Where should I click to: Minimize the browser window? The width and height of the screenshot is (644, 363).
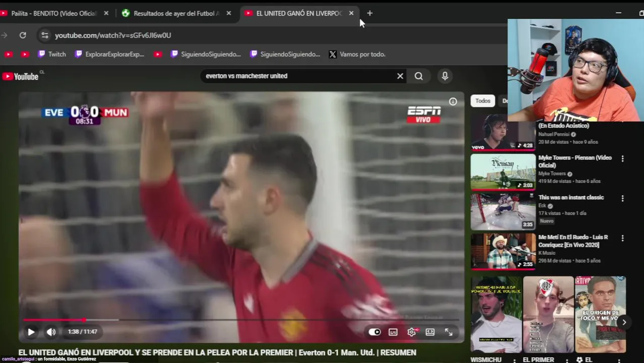(x=618, y=13)
